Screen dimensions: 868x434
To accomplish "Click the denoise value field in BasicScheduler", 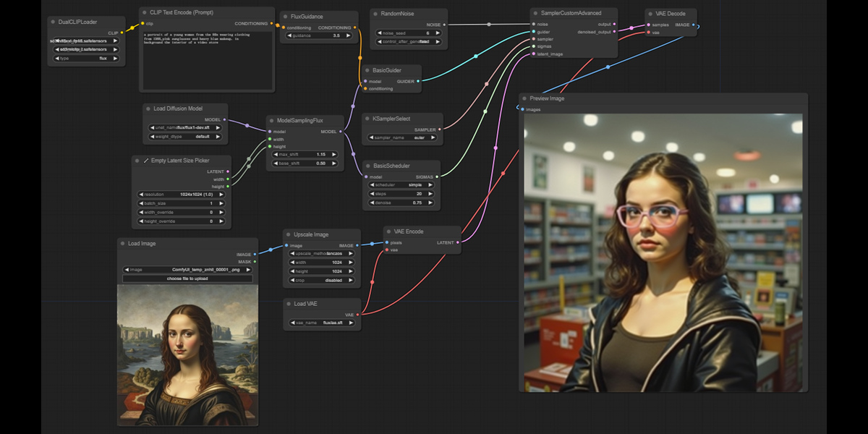I will pos(401,203).
